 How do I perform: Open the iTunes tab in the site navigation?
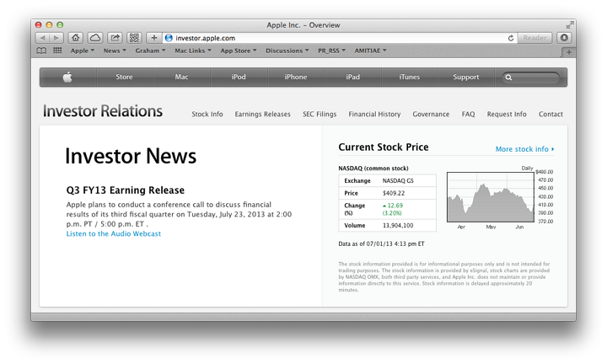click(x=409, y=77)
